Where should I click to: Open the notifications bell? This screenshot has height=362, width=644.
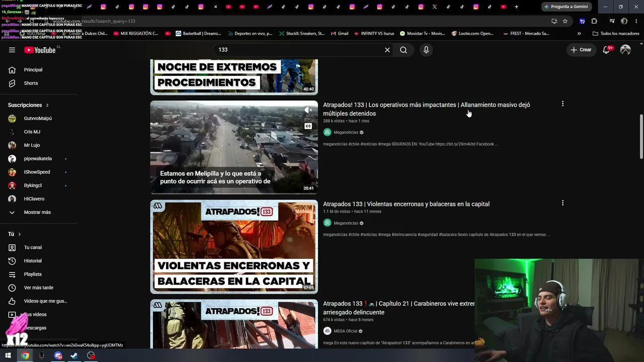(606, 50)
